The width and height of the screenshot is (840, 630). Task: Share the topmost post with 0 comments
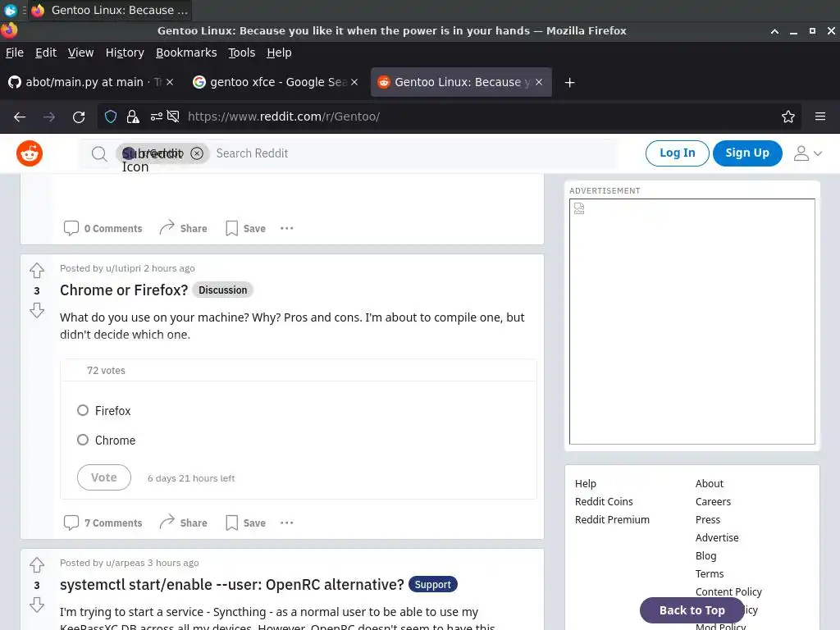tap(183, 228)
